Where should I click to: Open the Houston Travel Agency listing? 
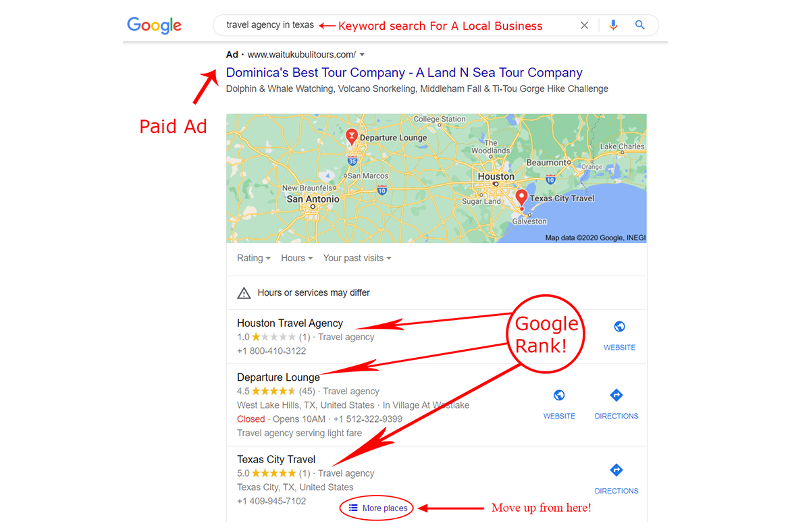pos(290,323)
